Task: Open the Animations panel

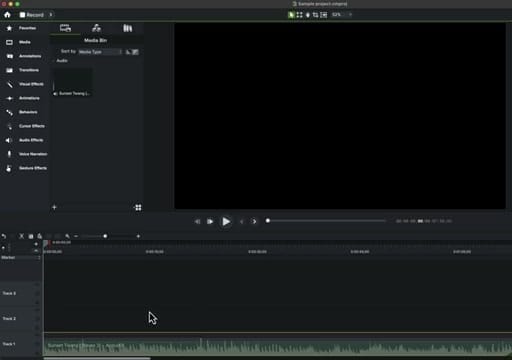Action: click(24, 98)
